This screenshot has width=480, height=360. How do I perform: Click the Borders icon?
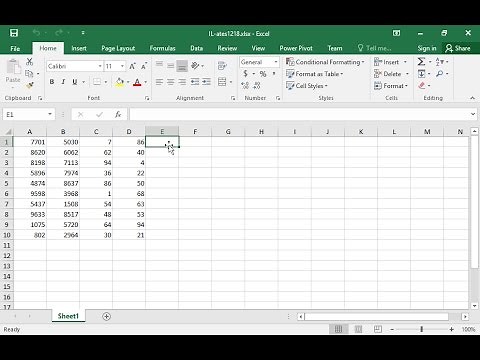point(97,82)
